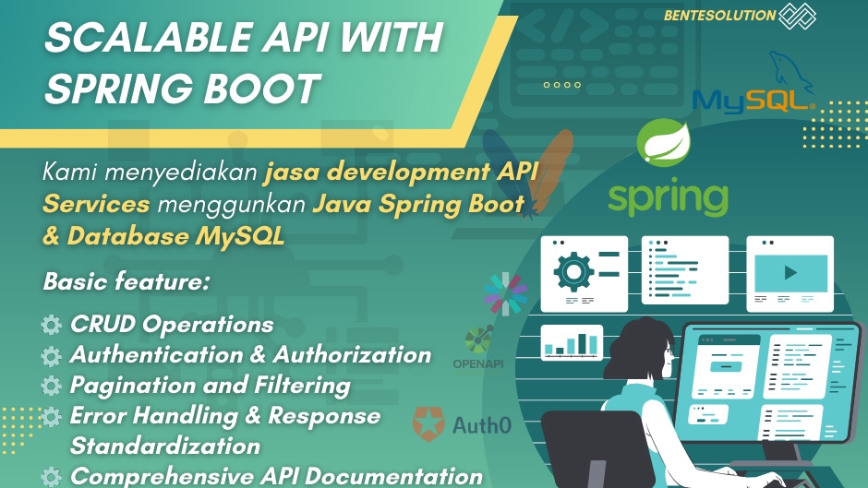Screen dimensions: 868x488
Task: Click the gear settings window illustration
Action: 584,274
